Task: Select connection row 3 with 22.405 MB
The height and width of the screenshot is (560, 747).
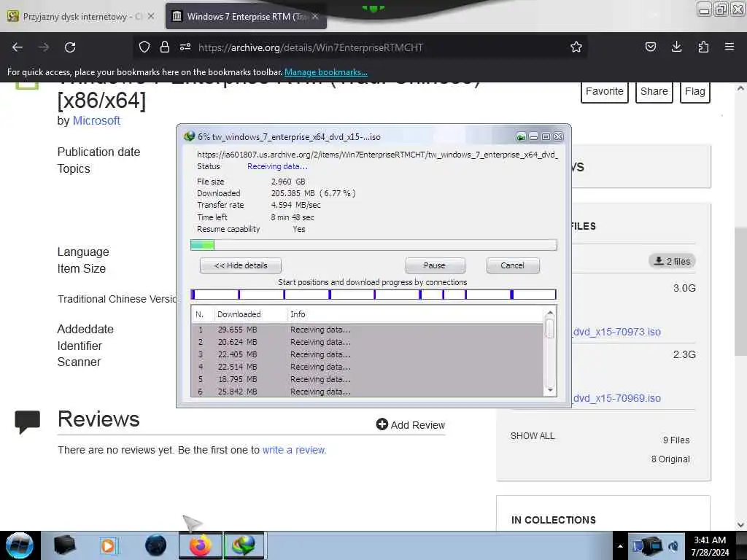Action: click(x=367, y=354)
